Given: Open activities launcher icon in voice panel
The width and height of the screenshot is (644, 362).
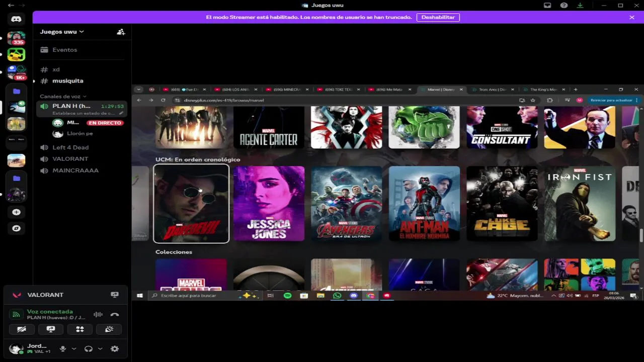Looking at the screenshot, I should tap(80, 329).
